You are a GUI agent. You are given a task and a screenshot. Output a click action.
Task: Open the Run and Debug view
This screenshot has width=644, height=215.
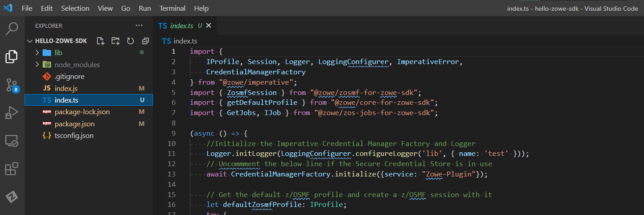click(x=12, y=113)
